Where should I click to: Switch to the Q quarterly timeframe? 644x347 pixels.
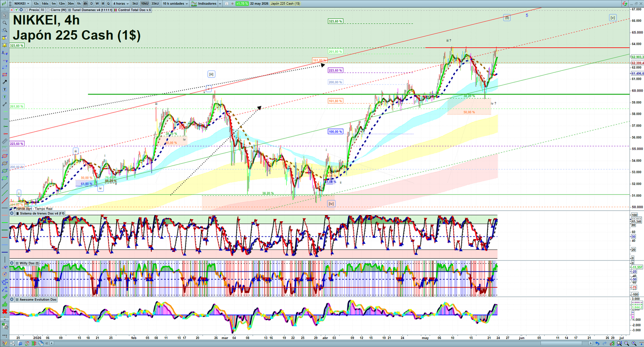[108, 3]
